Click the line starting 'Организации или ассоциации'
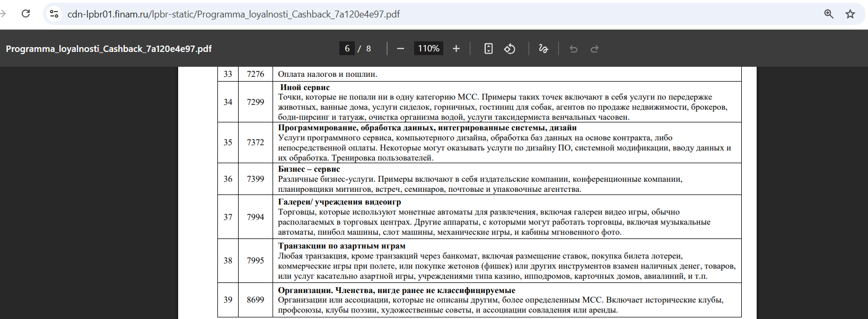The image size is (868, 319). coord(501,300)
